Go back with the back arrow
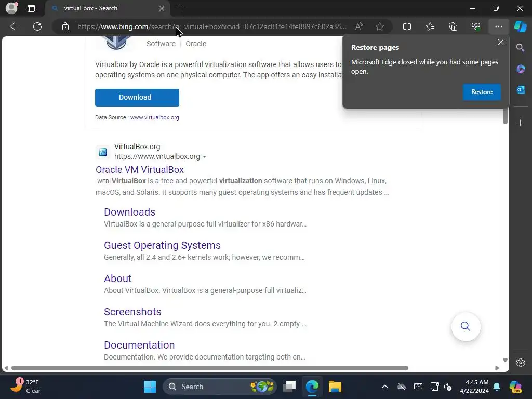532x399 pixels. (x=14, y=26)
